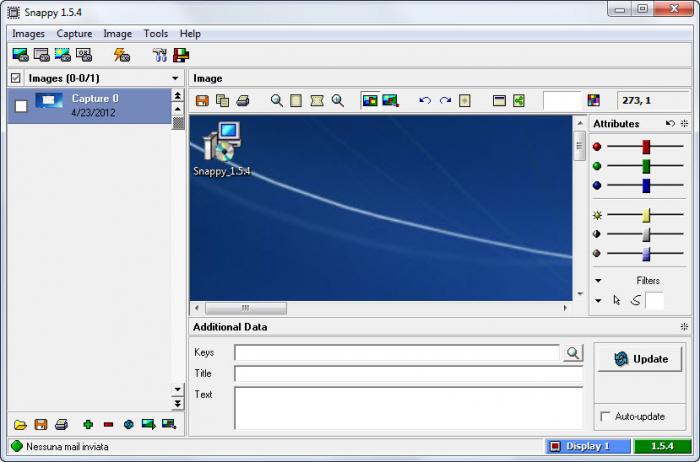
Task: Click the capture control icon in main toolbar
Action: [83, 55]
